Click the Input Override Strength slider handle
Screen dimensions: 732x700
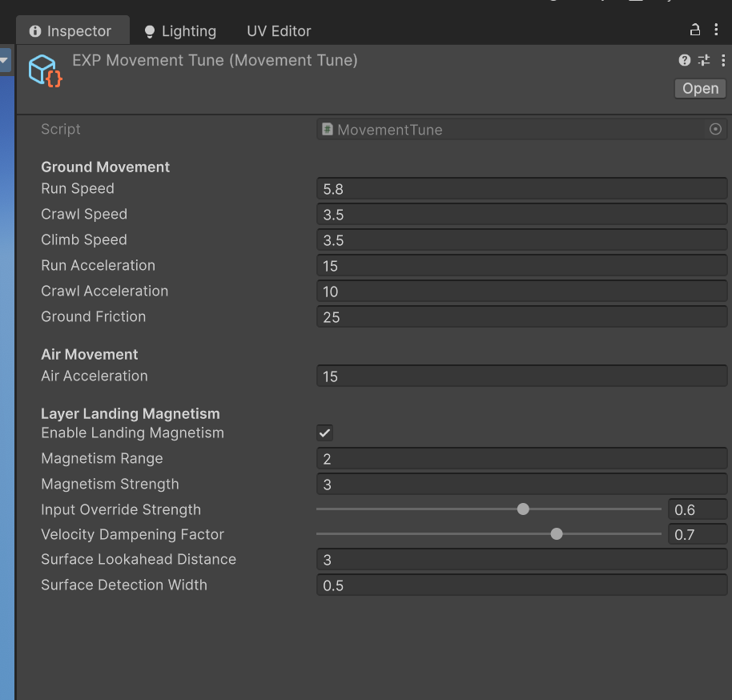[523, 509]
